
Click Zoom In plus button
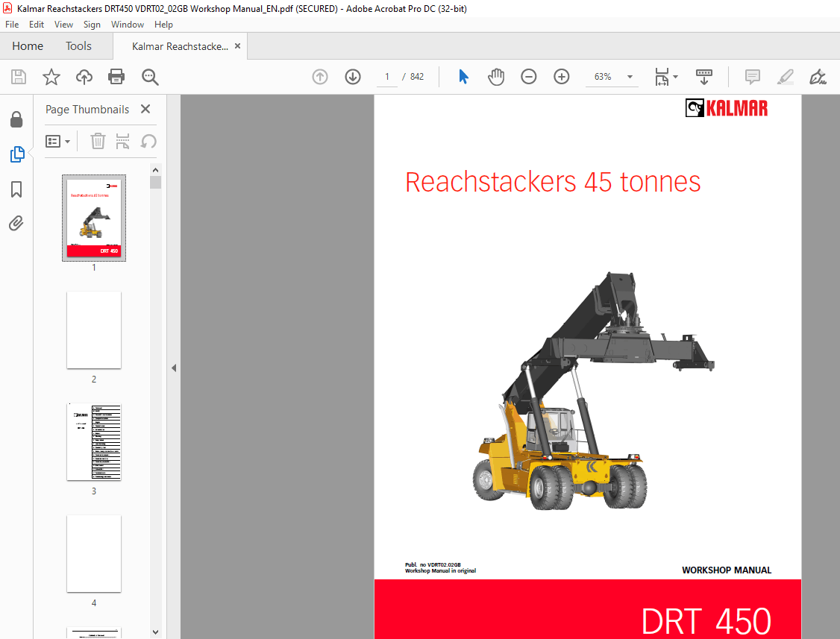click(561, 77)
